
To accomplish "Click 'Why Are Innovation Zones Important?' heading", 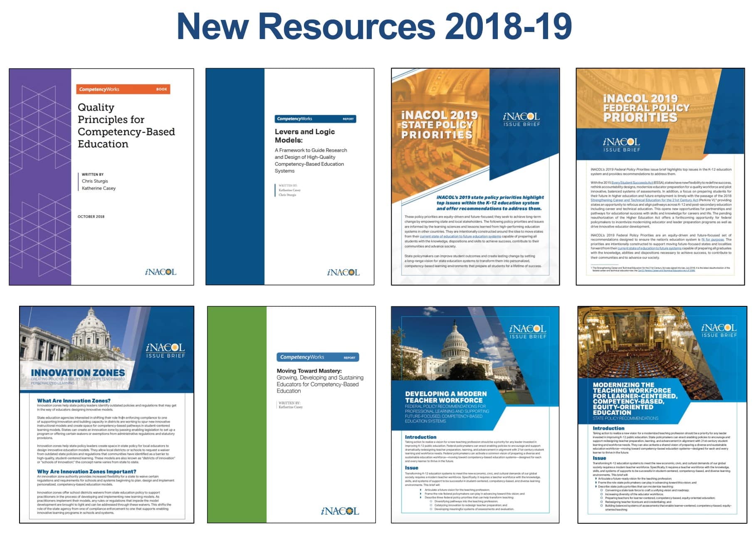I will 86,471.
